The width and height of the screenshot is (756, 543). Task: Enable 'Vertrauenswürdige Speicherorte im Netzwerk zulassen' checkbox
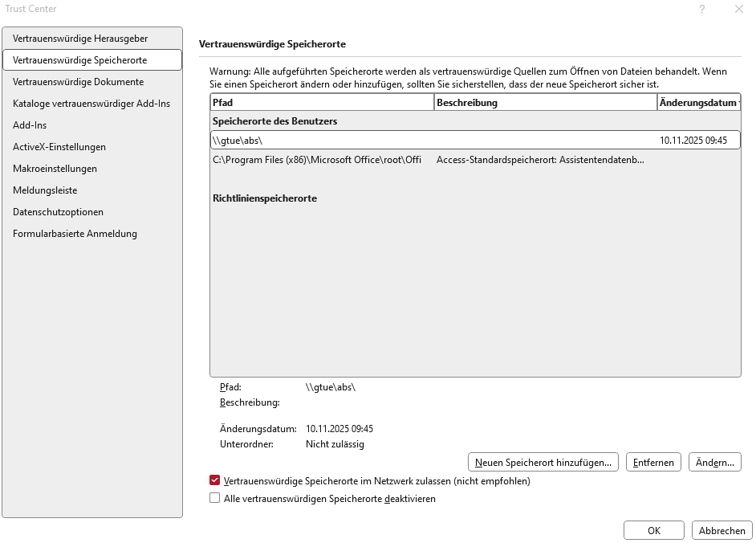pos(215,481)
